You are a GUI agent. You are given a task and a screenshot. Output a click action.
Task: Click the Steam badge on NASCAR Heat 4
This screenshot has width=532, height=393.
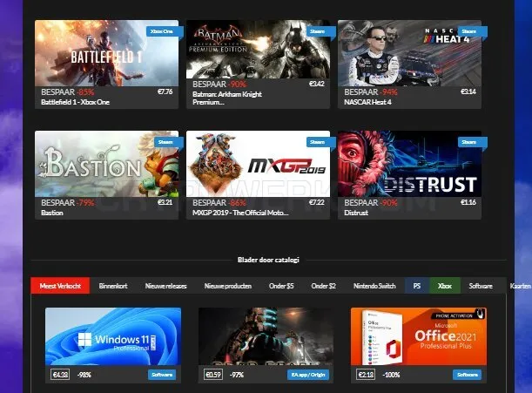[472, 31]
